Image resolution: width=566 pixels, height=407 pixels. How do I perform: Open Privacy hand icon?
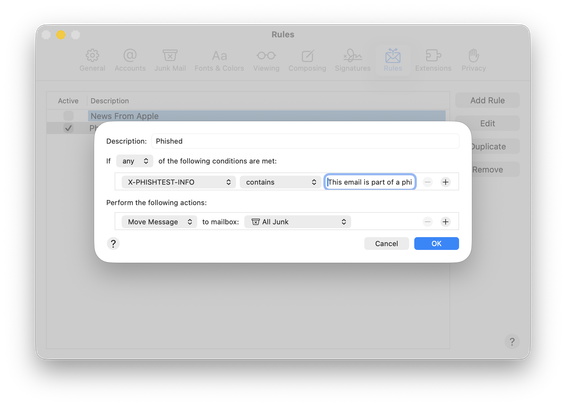474,56
